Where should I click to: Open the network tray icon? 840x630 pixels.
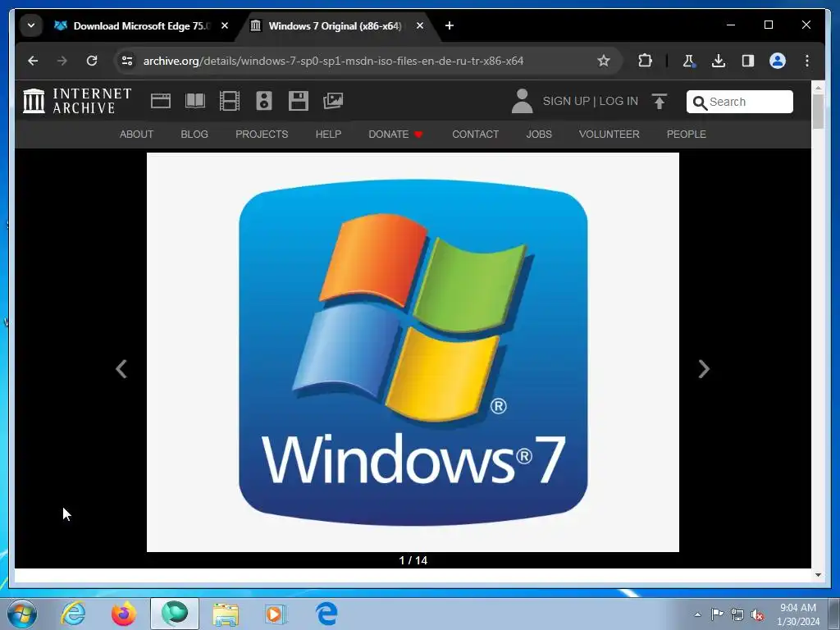tap(737, 614)
